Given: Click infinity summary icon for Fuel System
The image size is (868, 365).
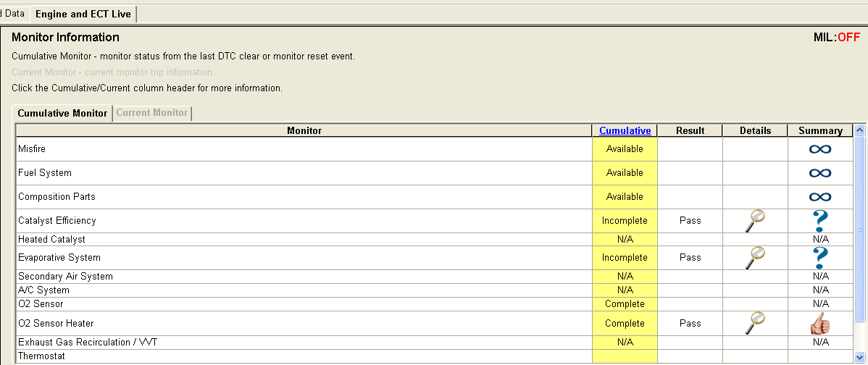Looking at the screenshot, I should pyautogui.click(x=820, y=173).
